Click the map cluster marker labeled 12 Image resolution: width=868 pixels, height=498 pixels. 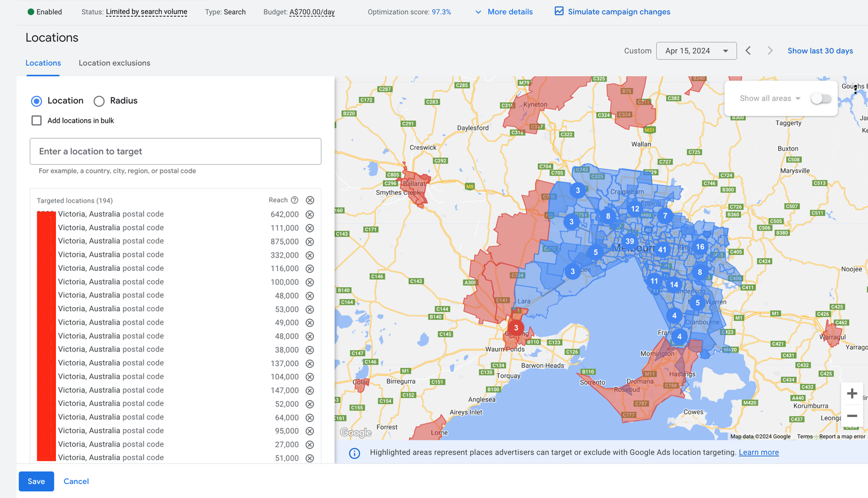pos(635,208)
